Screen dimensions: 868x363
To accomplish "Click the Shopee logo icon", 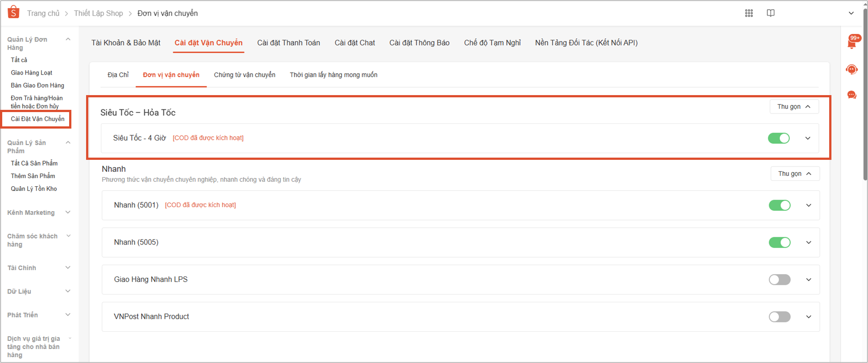I will click(13, 13).
